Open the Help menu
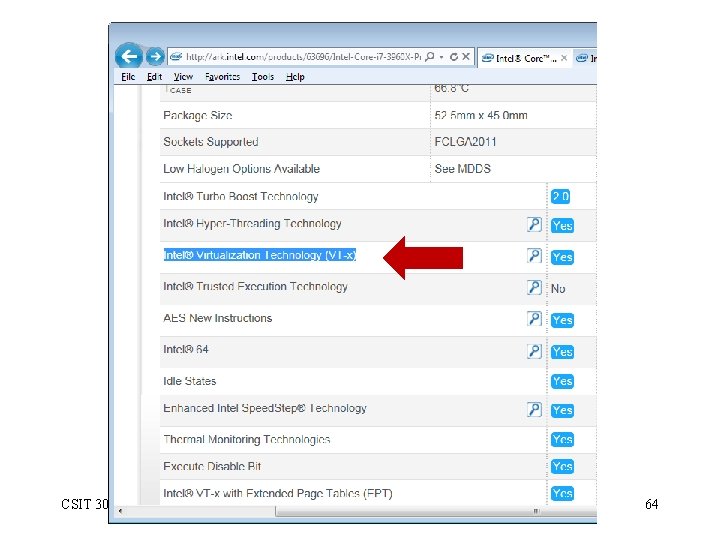Viewport: 720px width, 540px height. tap(295, 77)
